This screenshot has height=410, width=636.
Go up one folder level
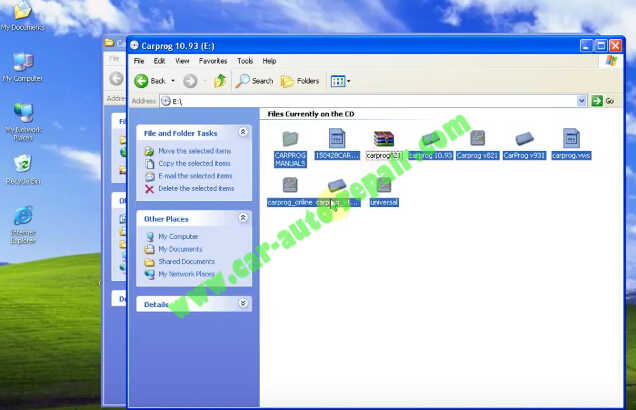220,81
